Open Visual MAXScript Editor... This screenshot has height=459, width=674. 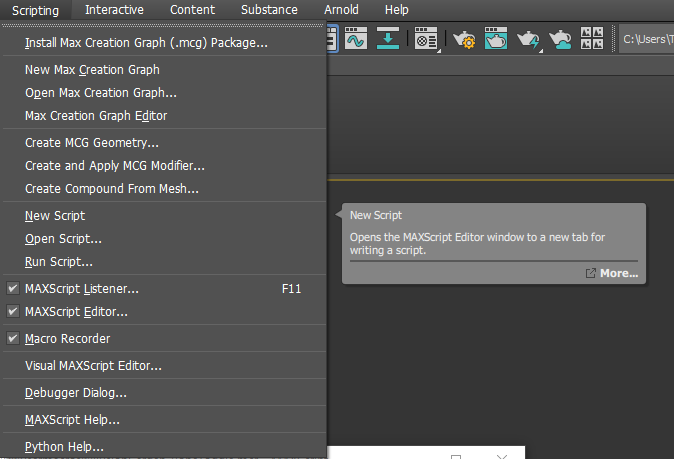click(x=164, y=366)
